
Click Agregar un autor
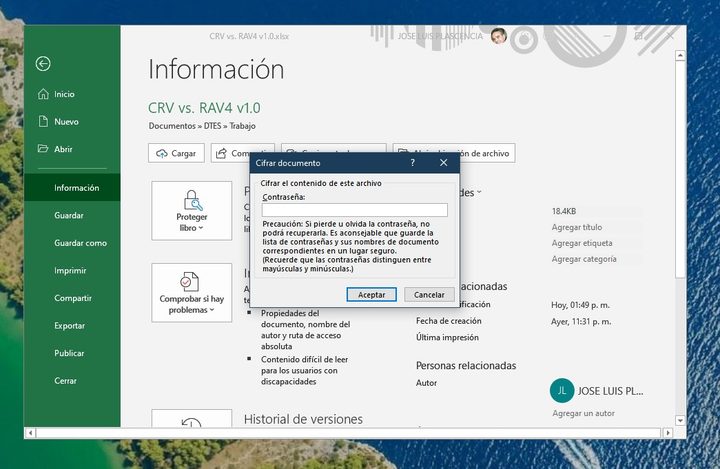pos(583,413)
